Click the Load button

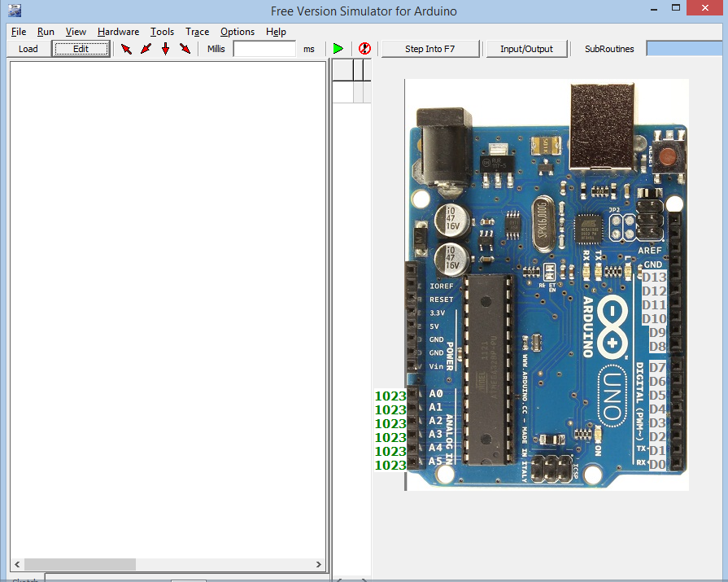pyautogui.click(x=28, y=49)
